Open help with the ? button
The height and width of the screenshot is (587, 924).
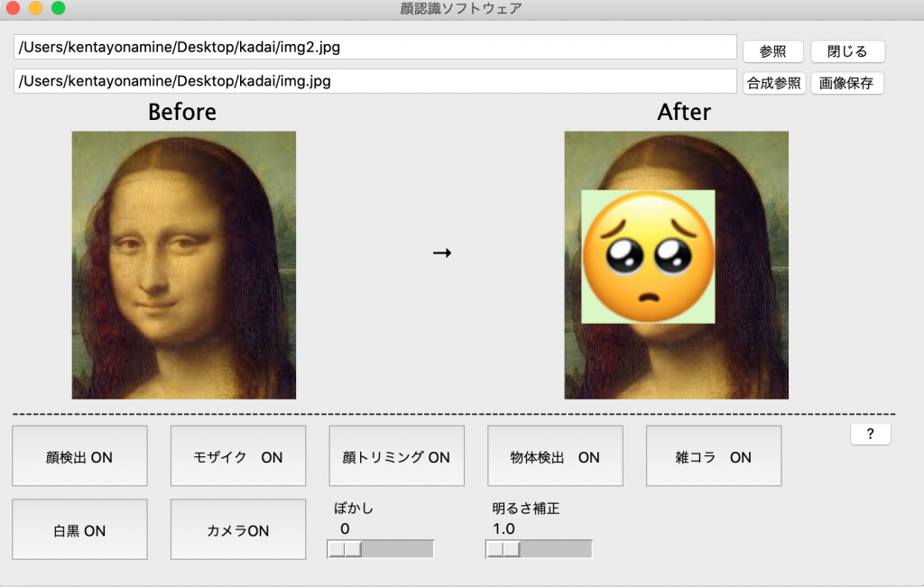tap(871, 435)
